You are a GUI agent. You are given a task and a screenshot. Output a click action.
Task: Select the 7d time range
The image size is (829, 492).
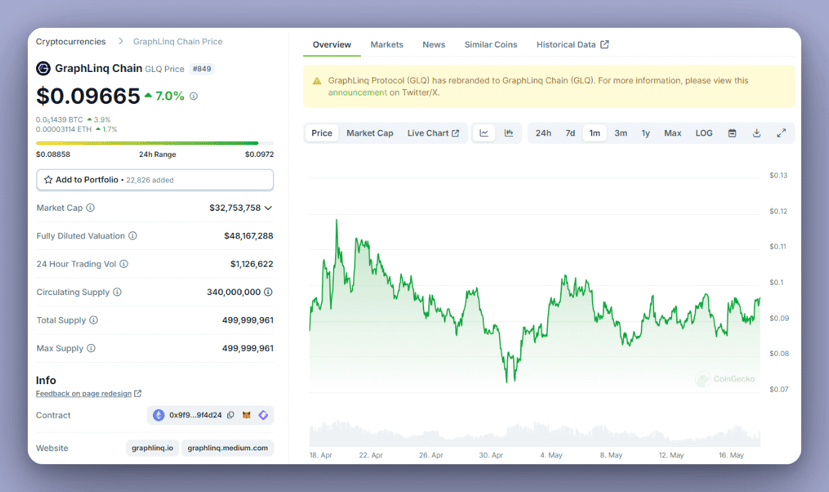point(570,133)
